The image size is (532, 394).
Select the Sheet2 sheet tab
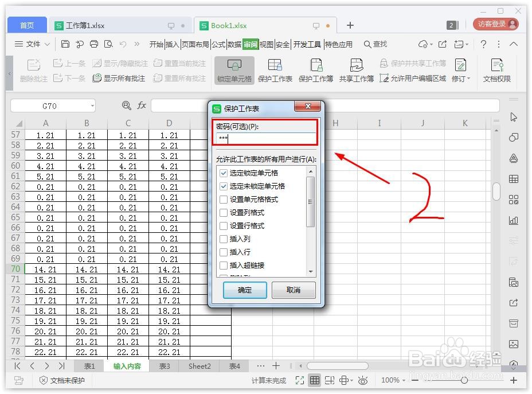[x=199, y=366]
